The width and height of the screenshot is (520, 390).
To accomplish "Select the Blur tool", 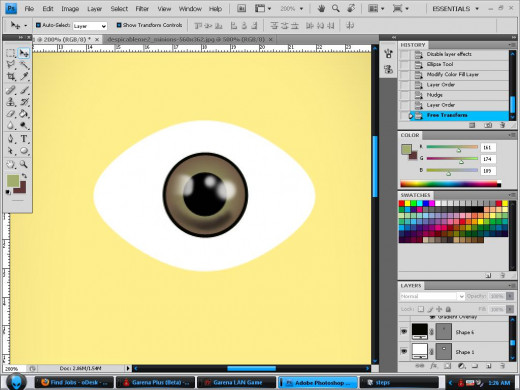I will click(11, 126).
